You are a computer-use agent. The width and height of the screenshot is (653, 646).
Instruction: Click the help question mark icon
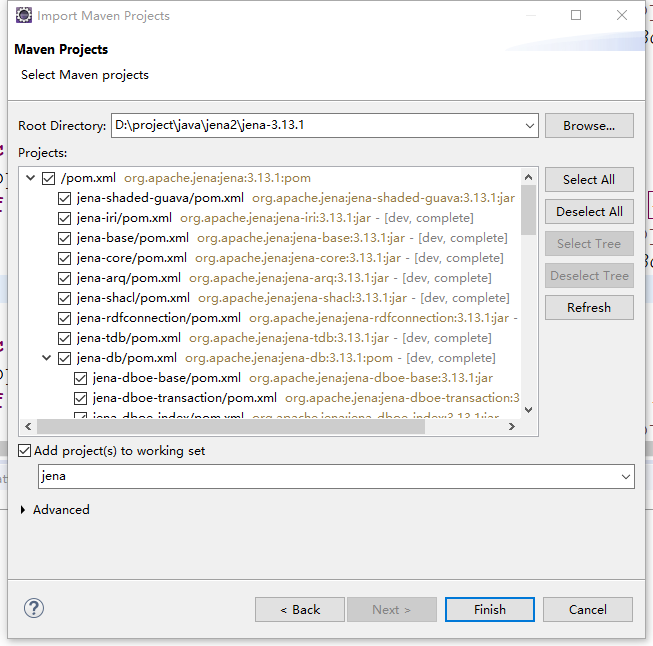click(34, 608)
